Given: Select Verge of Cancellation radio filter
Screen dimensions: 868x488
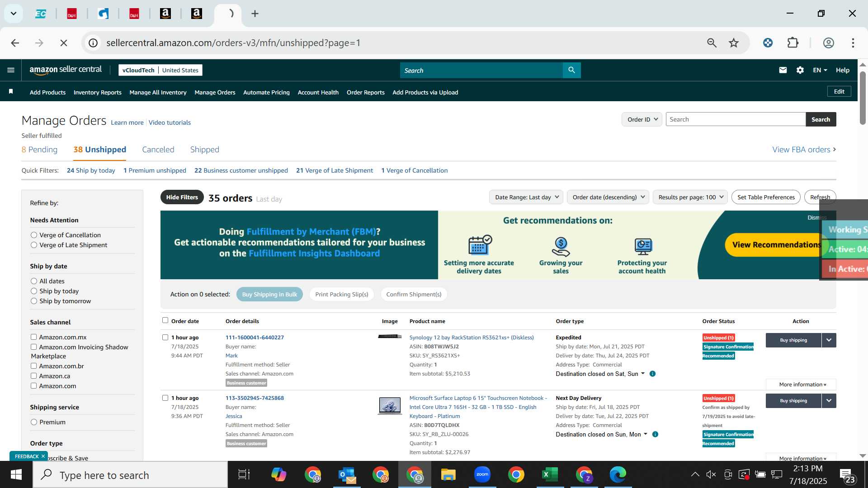Looking at the screenshot, I should pyautogui.click(x=34, y=235).
